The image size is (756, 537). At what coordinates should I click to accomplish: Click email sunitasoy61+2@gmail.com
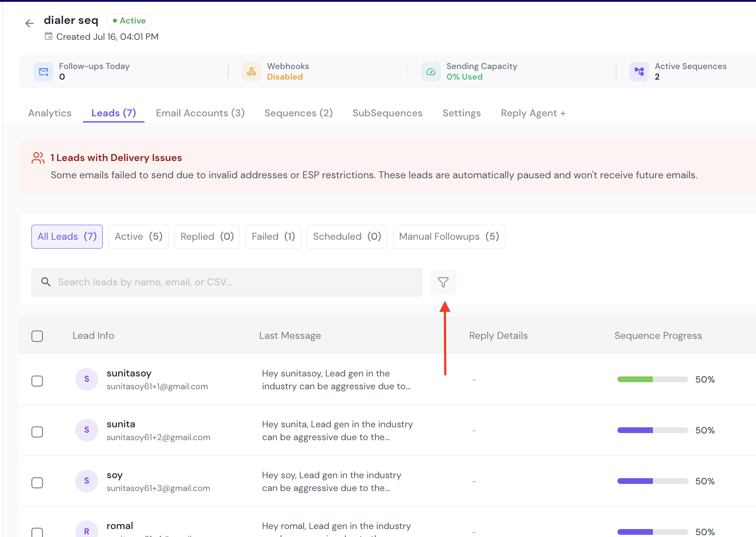[158, 437]
